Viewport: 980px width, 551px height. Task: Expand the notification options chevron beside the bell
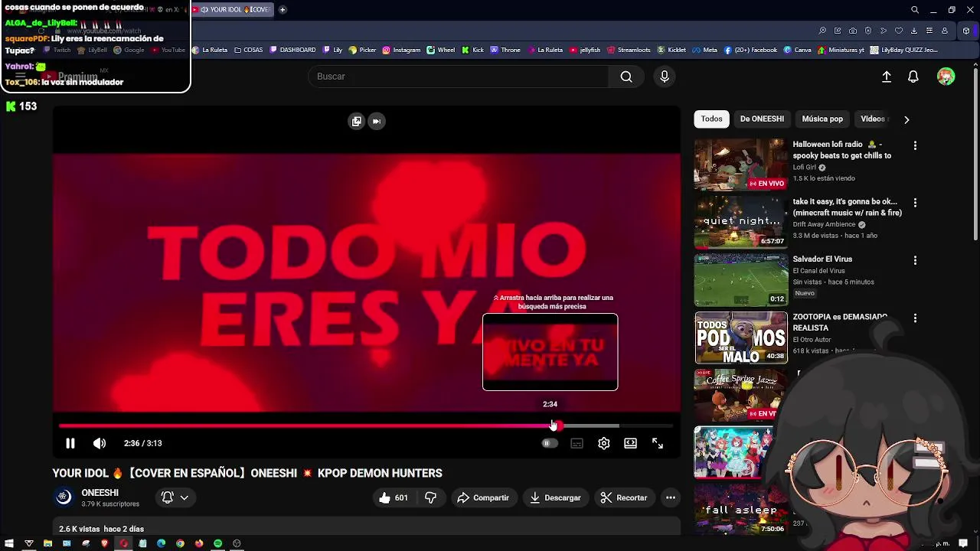pyautogui.click(x=185, y=497)
